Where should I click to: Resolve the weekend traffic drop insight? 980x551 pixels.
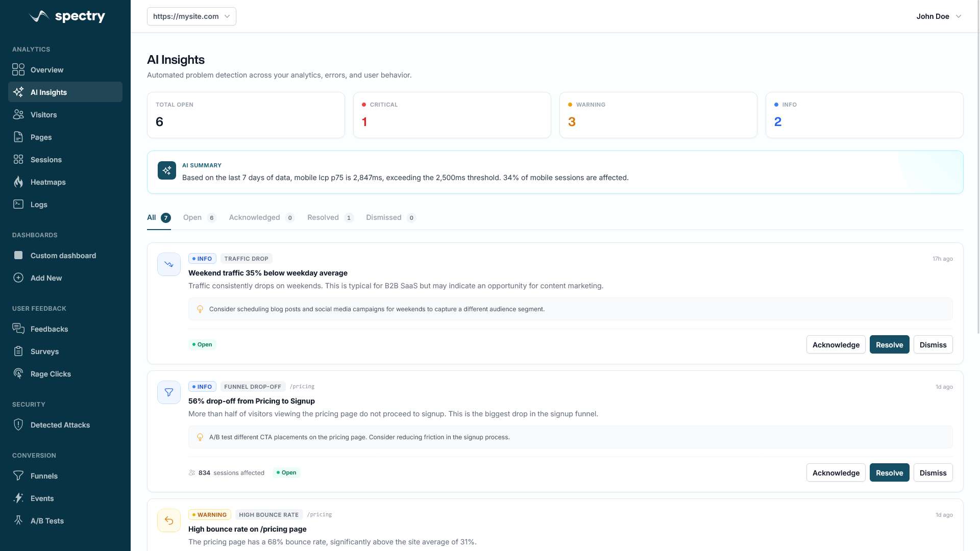[889, 345]
